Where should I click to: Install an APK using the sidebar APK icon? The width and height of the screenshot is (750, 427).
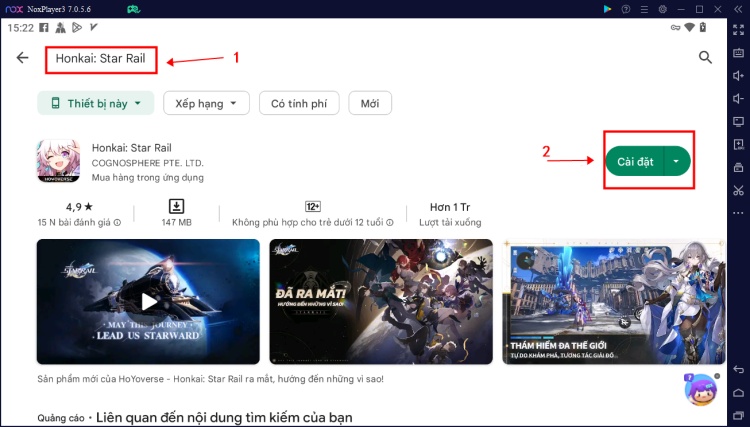(738, 144)
